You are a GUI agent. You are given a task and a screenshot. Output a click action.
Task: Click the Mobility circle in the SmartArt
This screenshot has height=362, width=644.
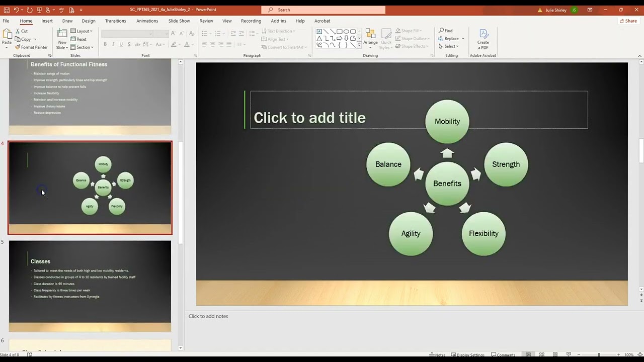point(447,121)
